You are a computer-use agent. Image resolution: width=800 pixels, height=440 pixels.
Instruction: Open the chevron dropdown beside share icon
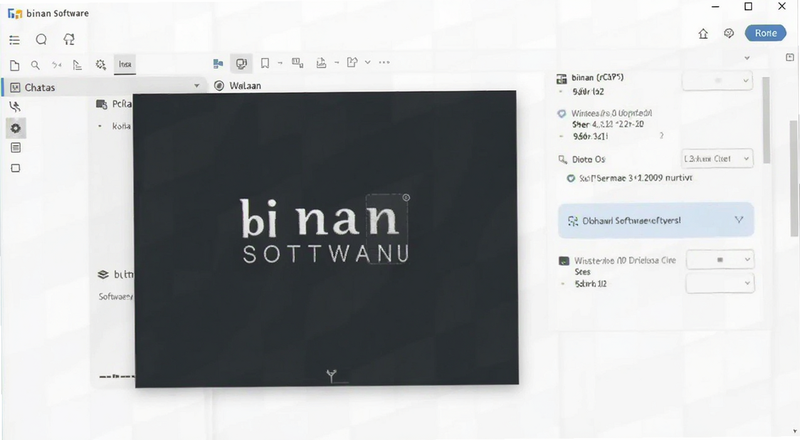click(x=367, y=62)
